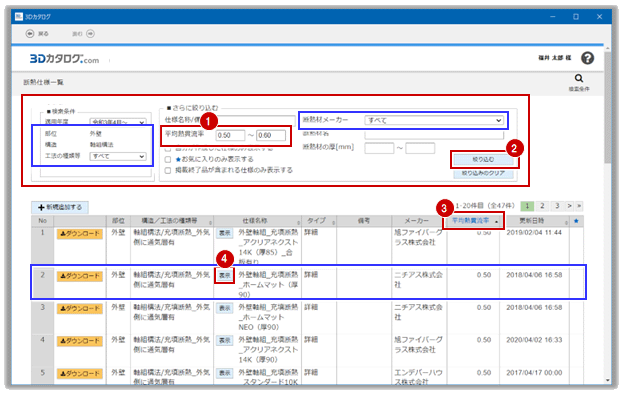623x394 pixels.
Task: Enable ★お気に入りのみ表示する checkbox
Action: click(x=168, y=159)
